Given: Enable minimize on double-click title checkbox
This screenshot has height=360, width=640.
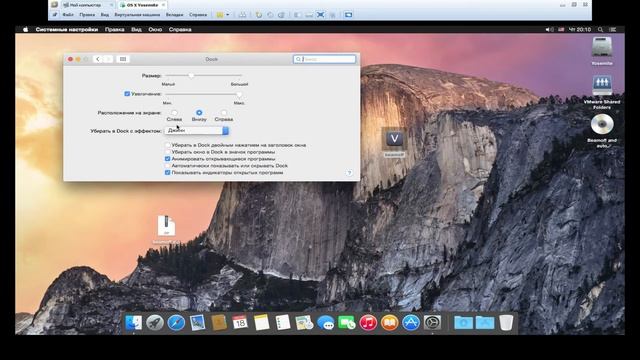Looking at the screenshot, I should coord(167,145).
